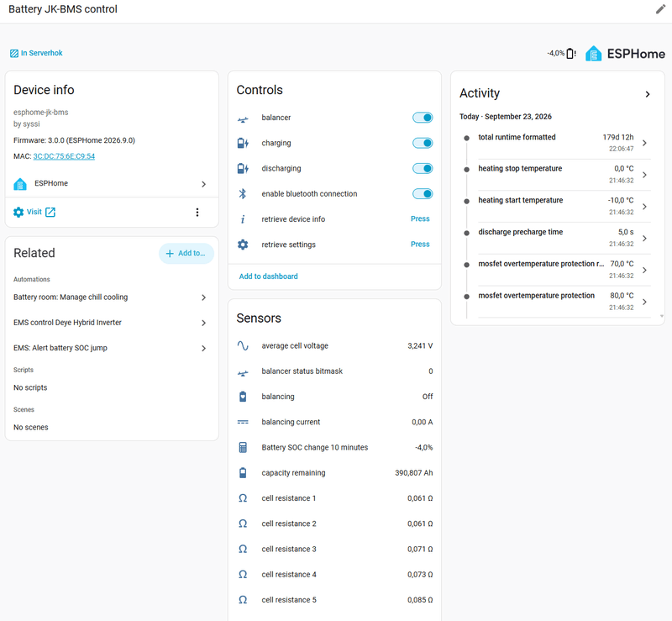672x621 pixels.
Task: Click the ESPHome logo in the header
Action: pyautogui.click(x=625, y=54)
